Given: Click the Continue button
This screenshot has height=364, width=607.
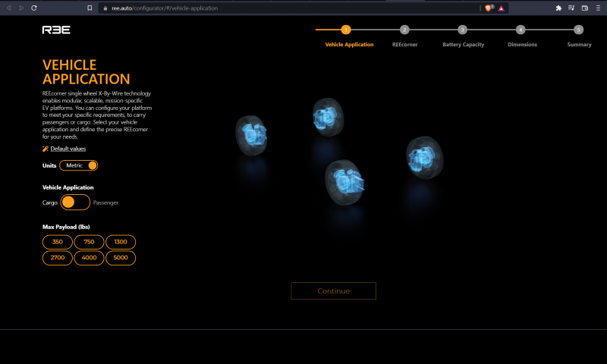Looking at the screenshot, I should [x=333, y=291].
